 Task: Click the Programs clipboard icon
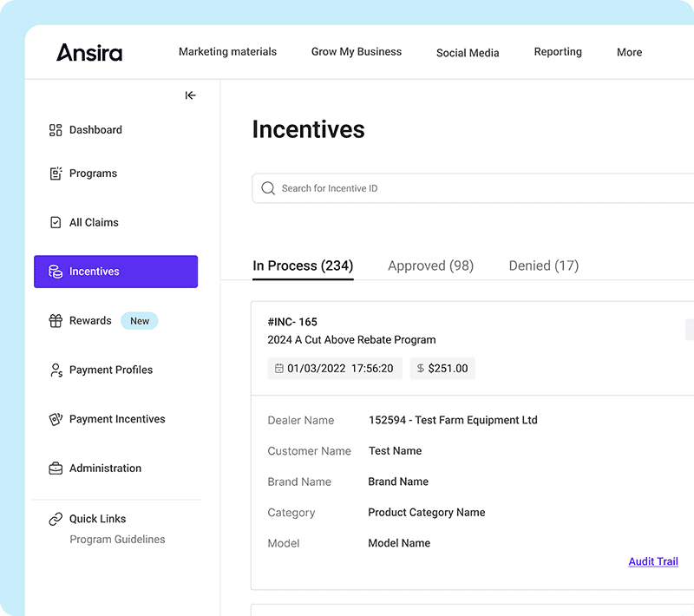tap(55, 173)
